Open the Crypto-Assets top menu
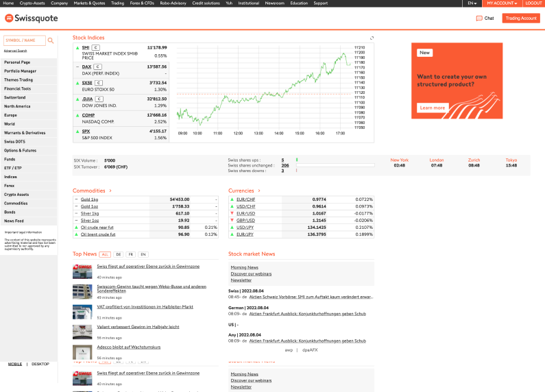The image size is (545, 392). pyautogui.click(x=32, y=3)
